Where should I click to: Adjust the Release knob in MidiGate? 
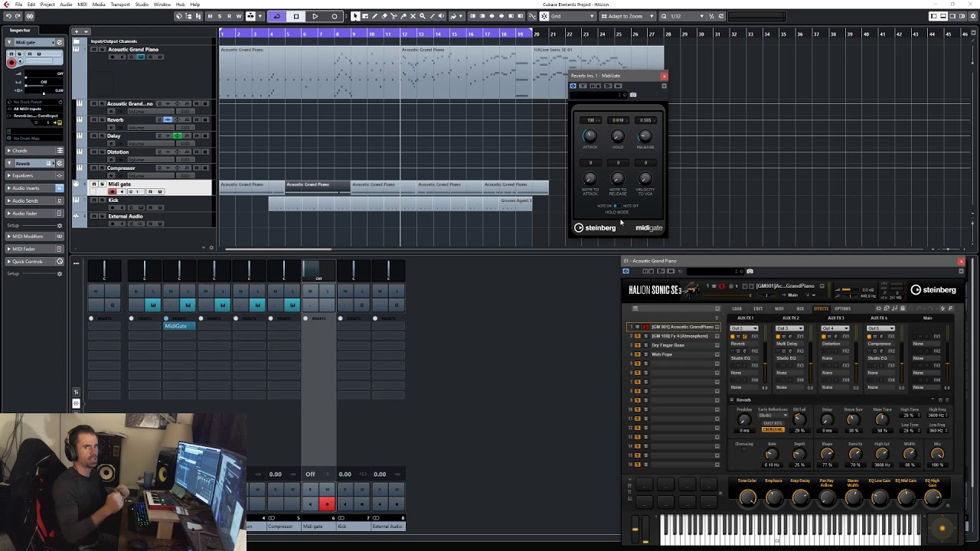point(645,136)
